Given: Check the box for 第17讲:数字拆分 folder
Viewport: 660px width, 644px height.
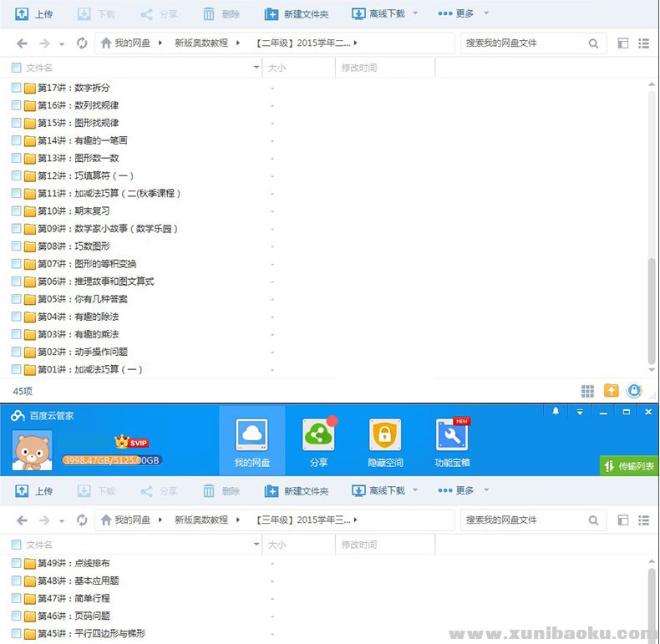Looking at the screenshot, I should 16,88.
